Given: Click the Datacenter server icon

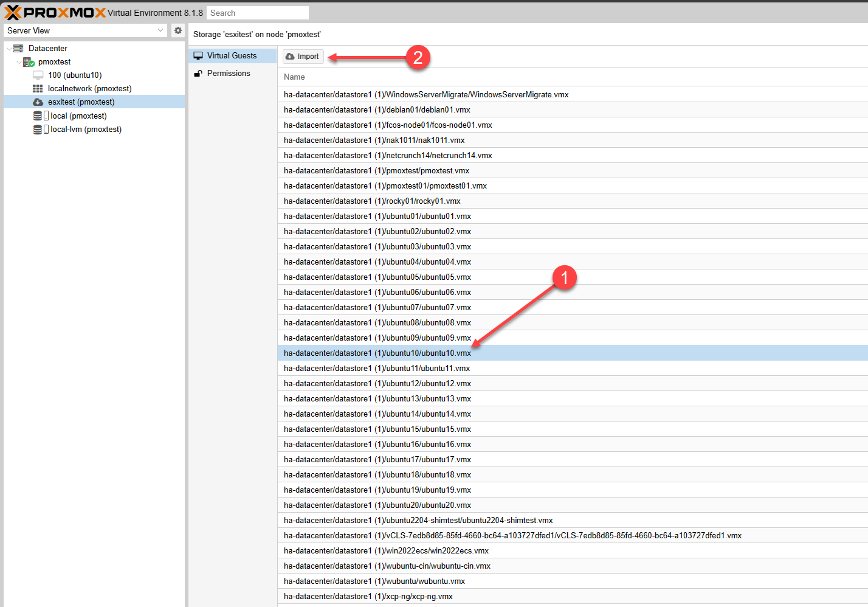Looking at the screenshot, I should [x=18, y=48].
